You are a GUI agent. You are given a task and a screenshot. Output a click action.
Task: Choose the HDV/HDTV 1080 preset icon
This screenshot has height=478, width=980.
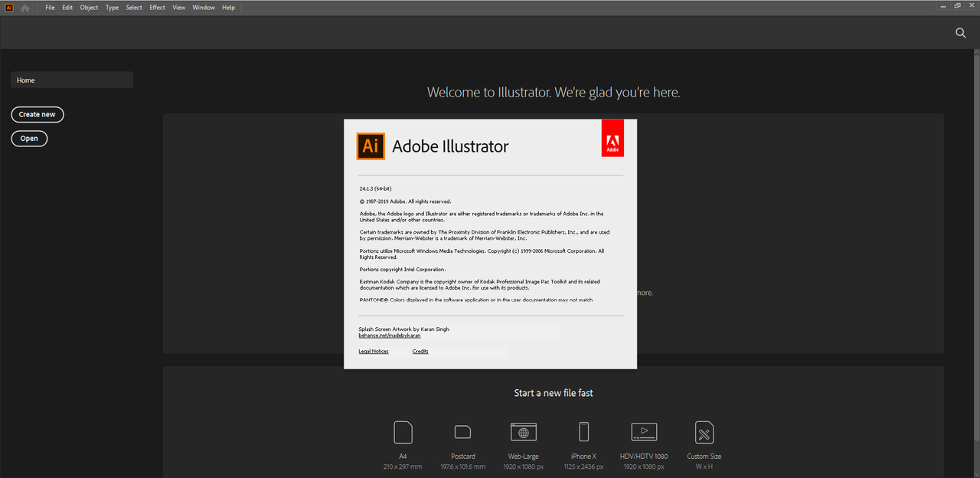pos(644,432)
